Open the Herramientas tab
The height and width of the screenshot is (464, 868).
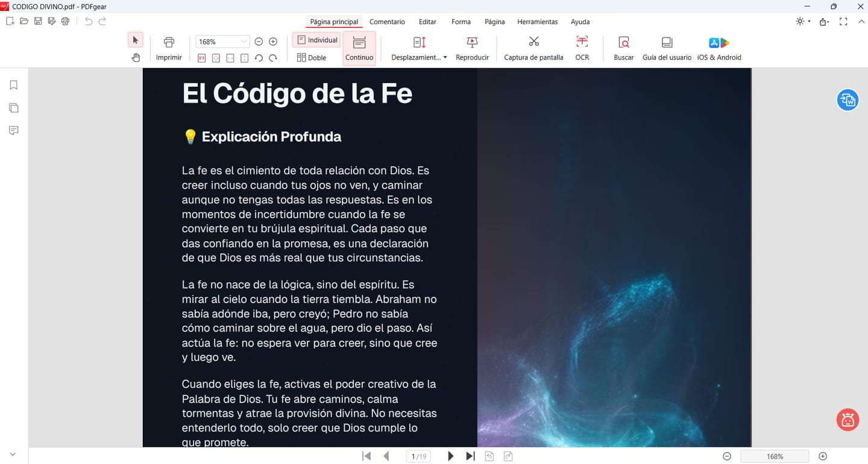pyautogui.click(x=538, y=22)
